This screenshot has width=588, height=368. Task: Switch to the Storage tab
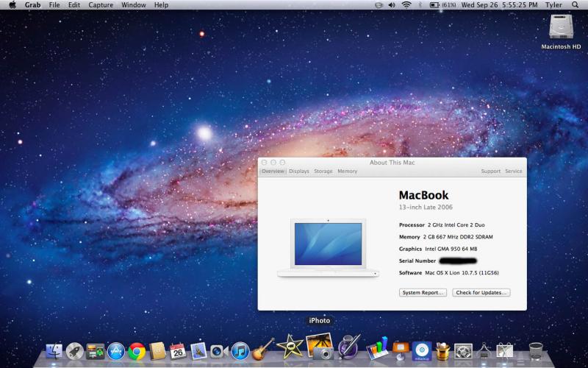coord(323,171)
